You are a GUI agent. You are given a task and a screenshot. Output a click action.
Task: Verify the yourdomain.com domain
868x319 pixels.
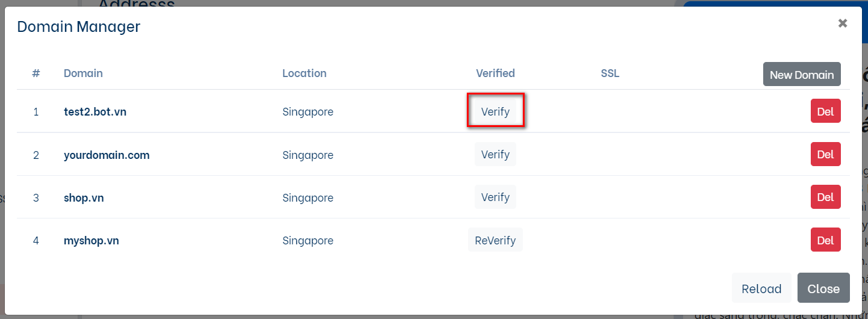(x=495, y=155)
